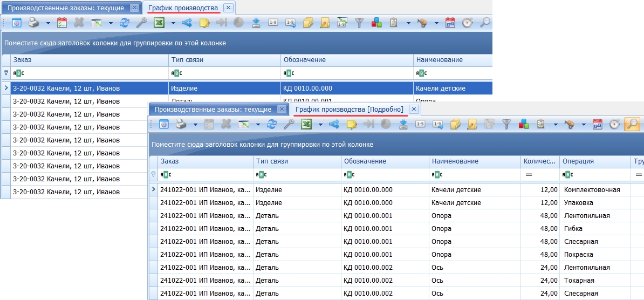Click filter cell under Операция column
This screenshot has width=644, height=300.
coord(595,175)
